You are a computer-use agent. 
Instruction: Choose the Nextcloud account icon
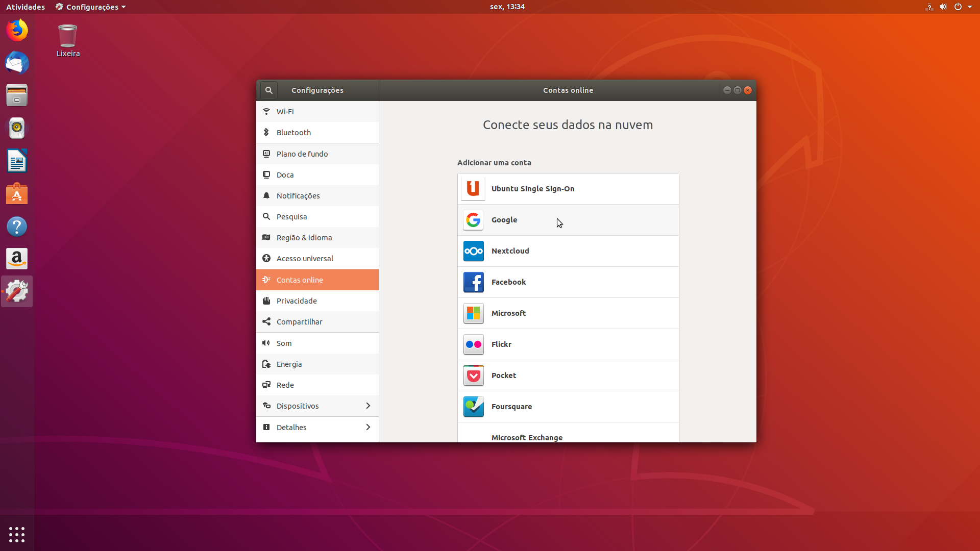(x=473, y=251)
